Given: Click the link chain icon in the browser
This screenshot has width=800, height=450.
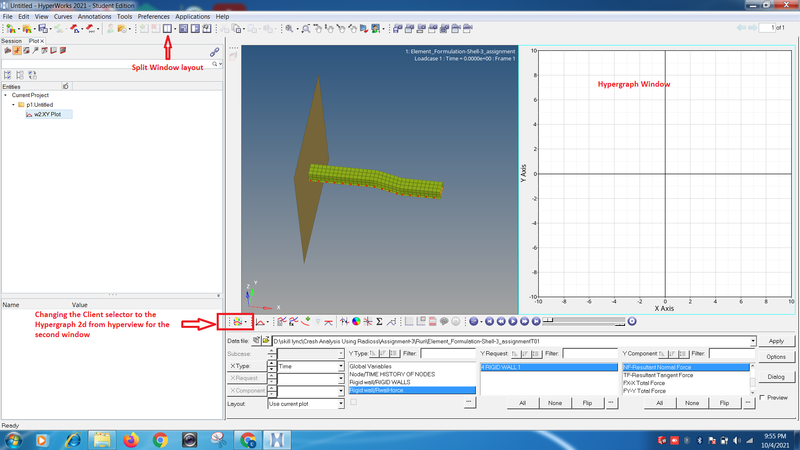Looking at the screenshot, I should [214, 52].
